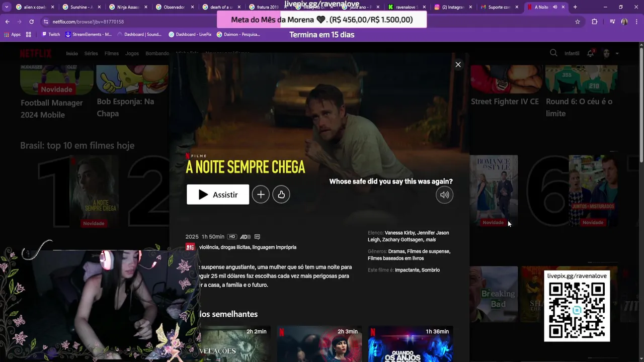644x362 pixels.
Task: Open the Jogos menu item
Action: pos(132,53)
